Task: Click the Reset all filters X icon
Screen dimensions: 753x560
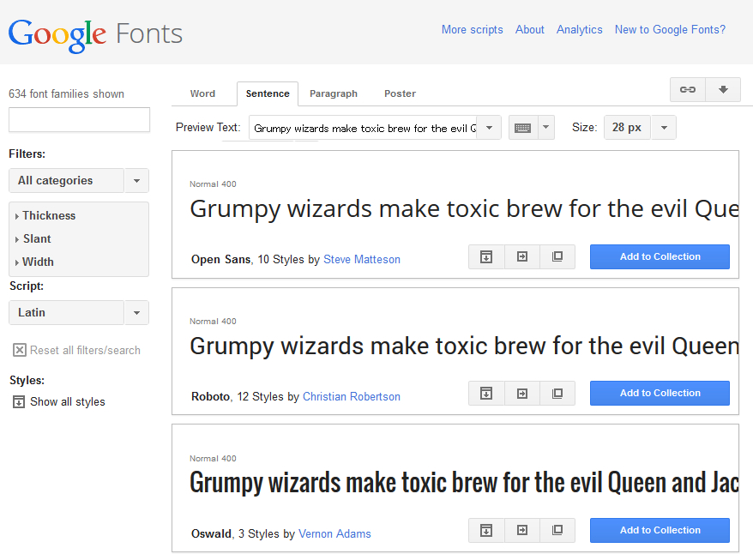Action: coord(19,350)
